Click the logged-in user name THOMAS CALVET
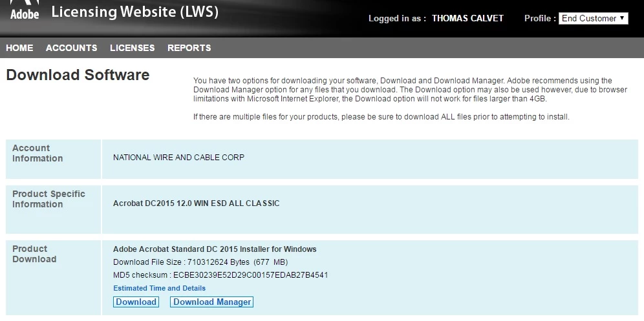 pyautogui.click(x=467, y=19)
